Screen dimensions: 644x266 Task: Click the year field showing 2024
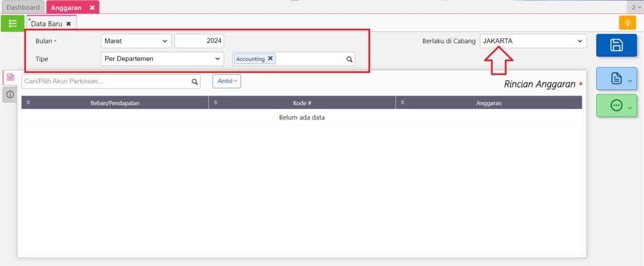[x=199, y=41]
